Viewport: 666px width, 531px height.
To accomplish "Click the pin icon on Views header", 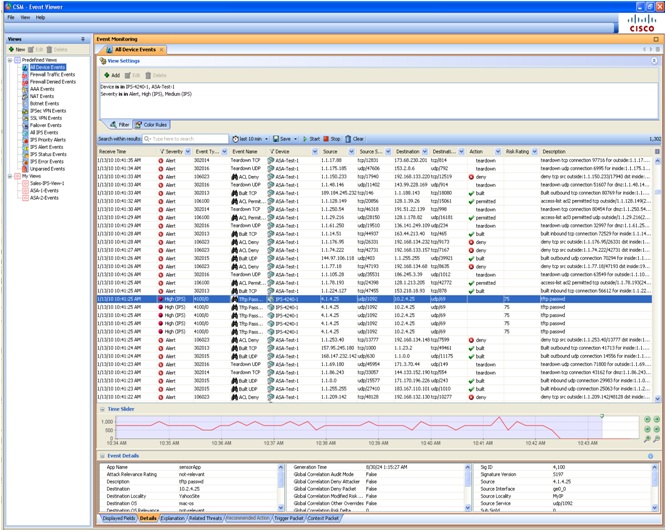I will pos(83,39).
